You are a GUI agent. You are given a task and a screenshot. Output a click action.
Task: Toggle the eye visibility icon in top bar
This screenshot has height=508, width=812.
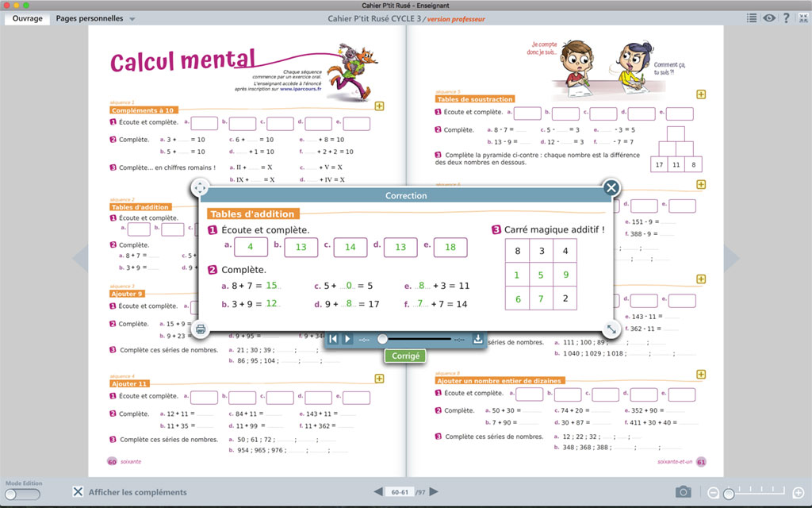click(769, 18)
